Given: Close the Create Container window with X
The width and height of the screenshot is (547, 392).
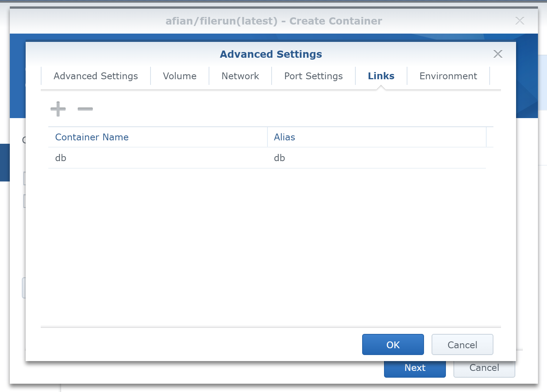Looking at the screenshot, I should (519, 21).
